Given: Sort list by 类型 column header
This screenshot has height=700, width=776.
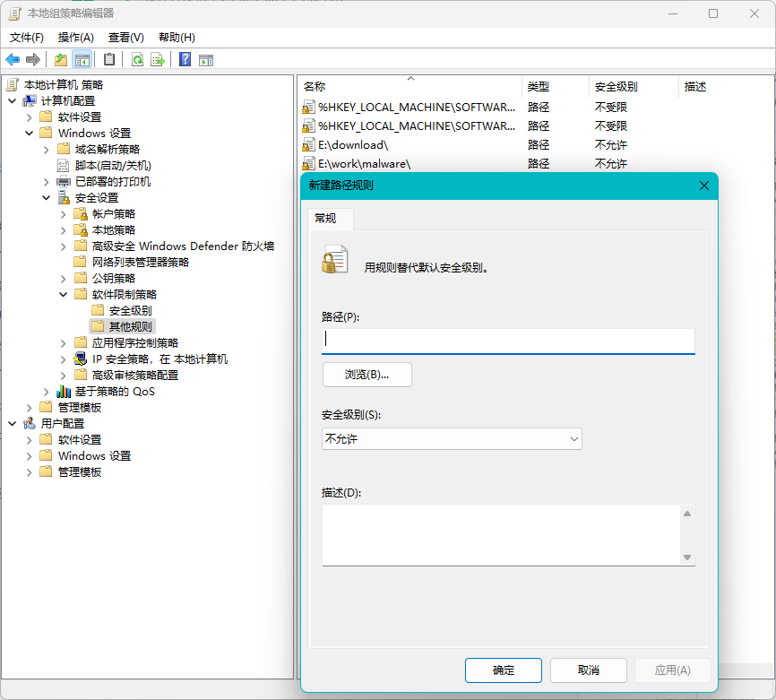Looking at the screenshot, I should coord(556,87).
